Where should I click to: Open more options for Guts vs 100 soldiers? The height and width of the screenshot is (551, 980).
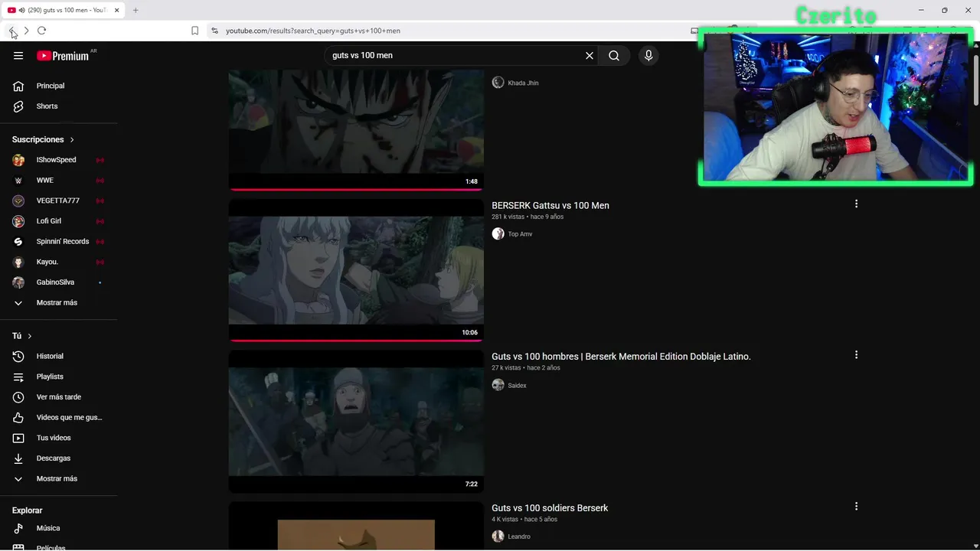(856, 506)
